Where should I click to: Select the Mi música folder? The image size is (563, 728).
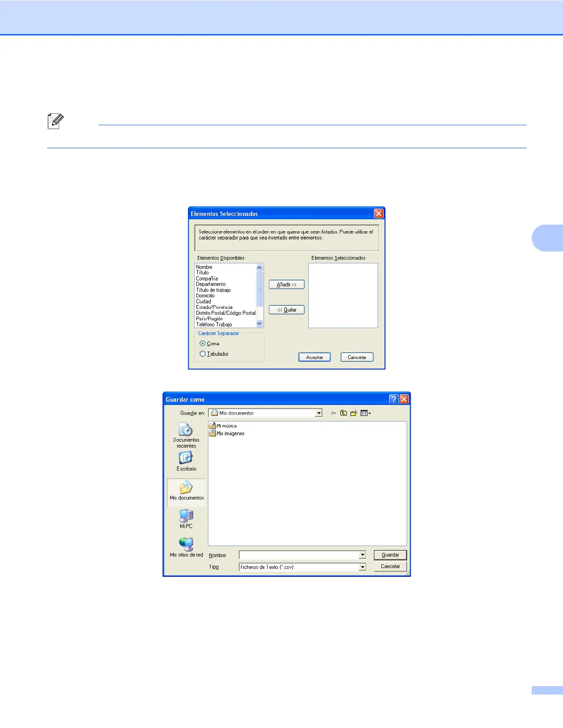223,426
